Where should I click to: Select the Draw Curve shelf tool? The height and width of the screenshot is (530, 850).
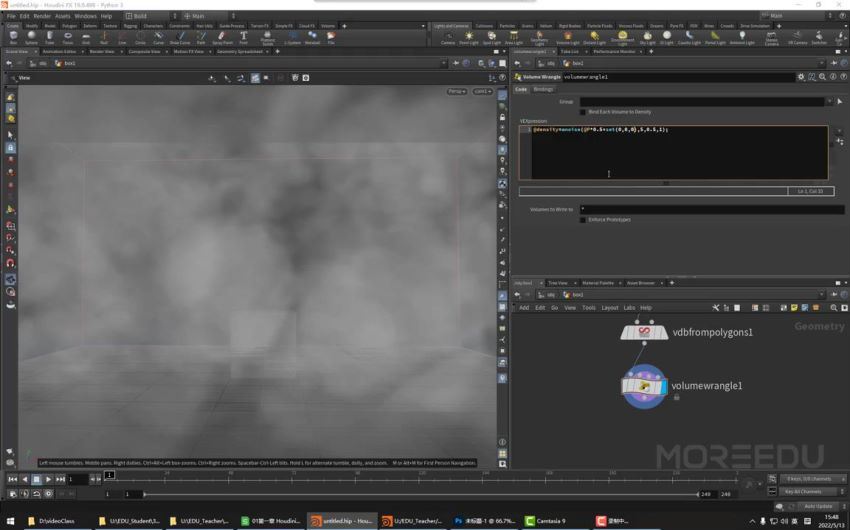[x=180, y=37]
